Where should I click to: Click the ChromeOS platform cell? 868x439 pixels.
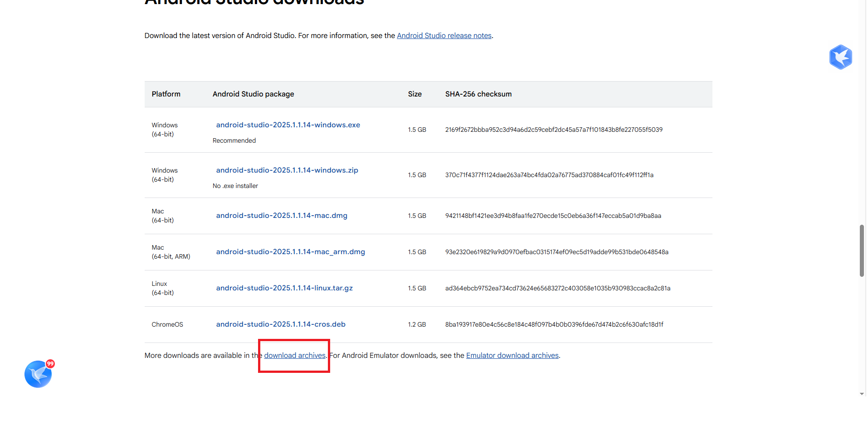pos(167,324)
